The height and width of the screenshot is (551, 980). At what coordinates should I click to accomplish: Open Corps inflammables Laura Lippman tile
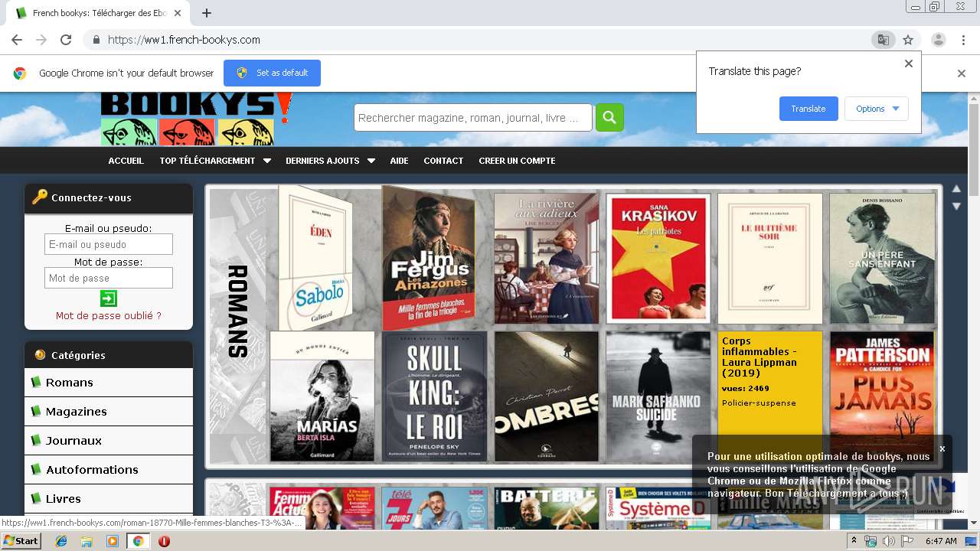(769, 396)
